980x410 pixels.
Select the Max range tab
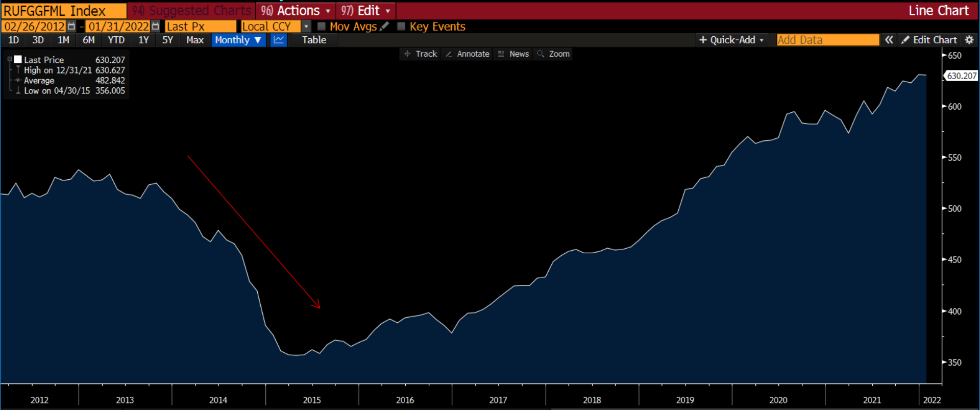pyautogui.click(x=195, y=40)
